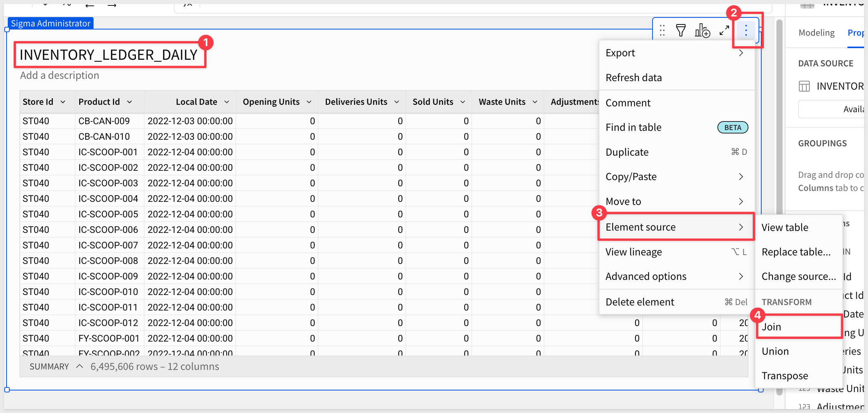The height and width of the screenshot is (413, 868).
Task: Click Replace table... in submenu
Action: click(796, 252)
